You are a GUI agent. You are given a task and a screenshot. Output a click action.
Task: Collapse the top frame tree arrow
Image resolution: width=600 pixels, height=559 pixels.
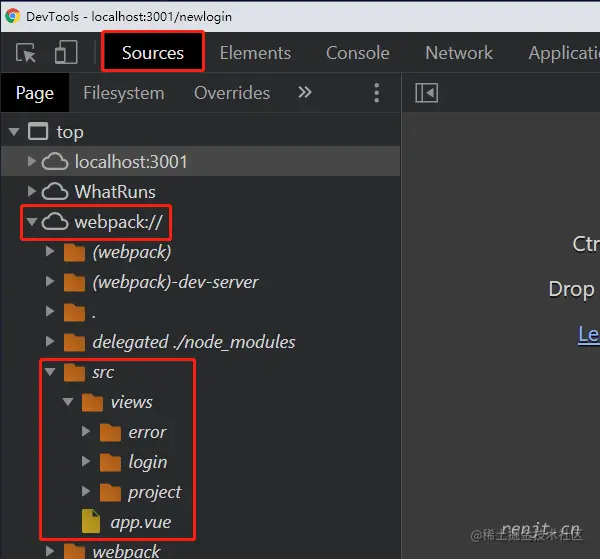(x=14, y=132)
